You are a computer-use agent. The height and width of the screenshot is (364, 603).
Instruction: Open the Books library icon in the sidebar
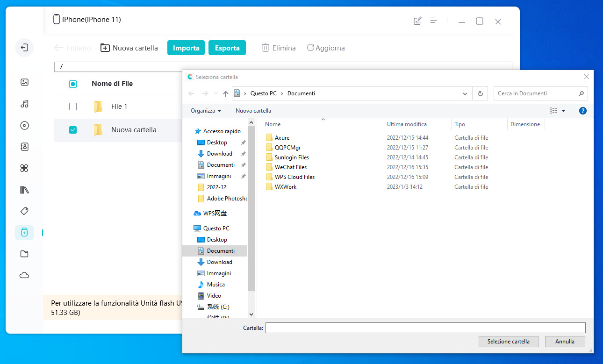[24, 190]
